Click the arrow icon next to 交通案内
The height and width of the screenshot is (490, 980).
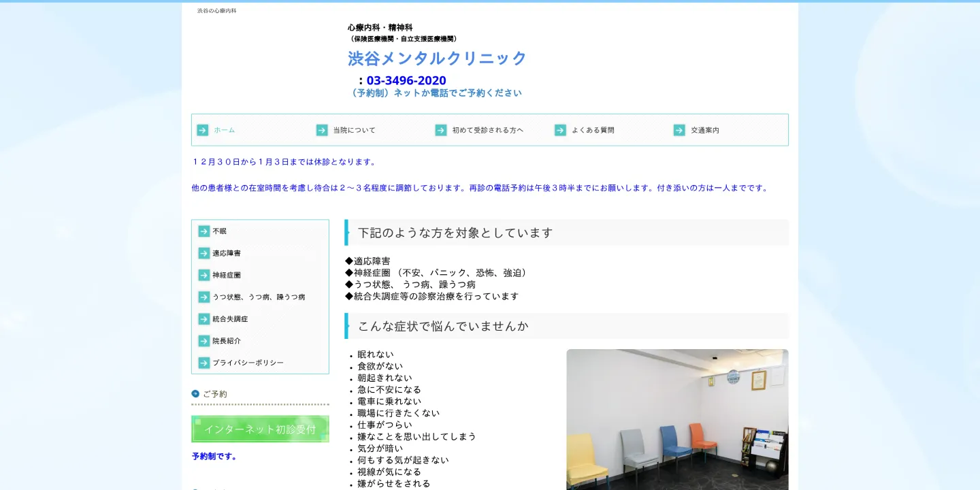pyautogui.click(x=679, y=130)
